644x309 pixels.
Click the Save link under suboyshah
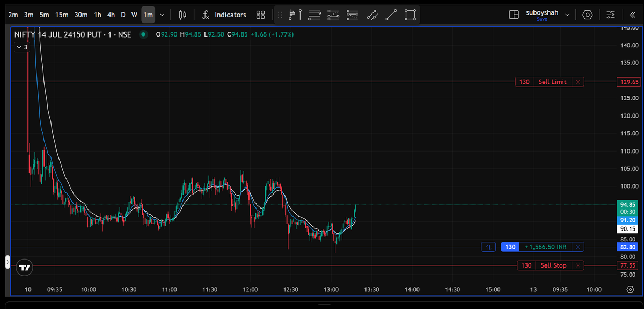(542, 19)
